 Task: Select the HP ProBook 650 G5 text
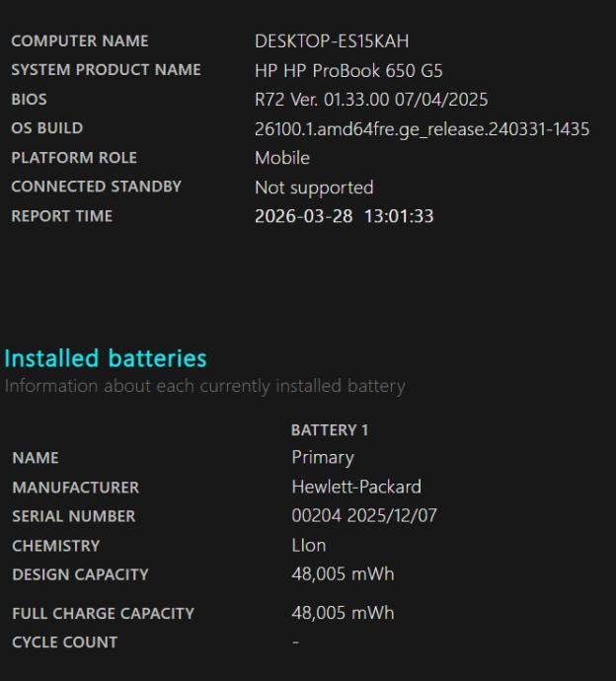[348, 70]
